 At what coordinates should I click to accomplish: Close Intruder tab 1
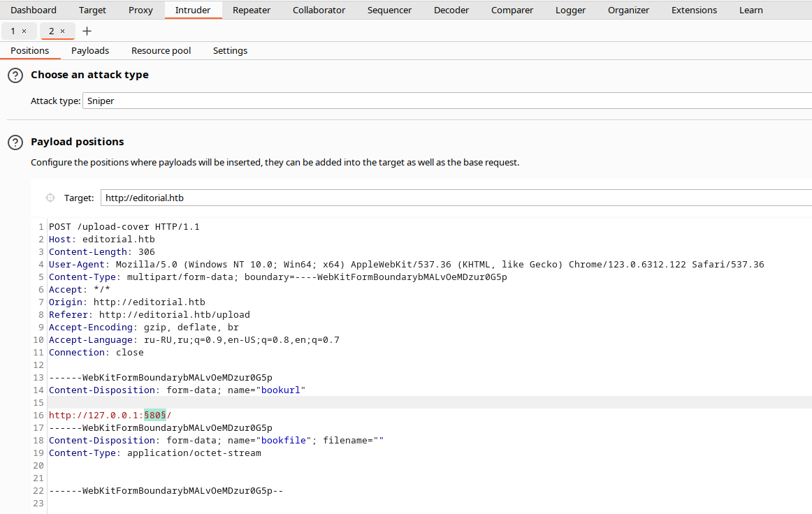[24, 31]
